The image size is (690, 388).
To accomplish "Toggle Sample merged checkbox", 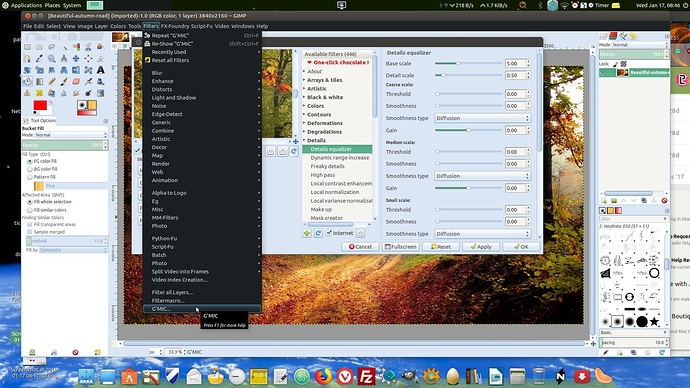I will coord(30,232).
